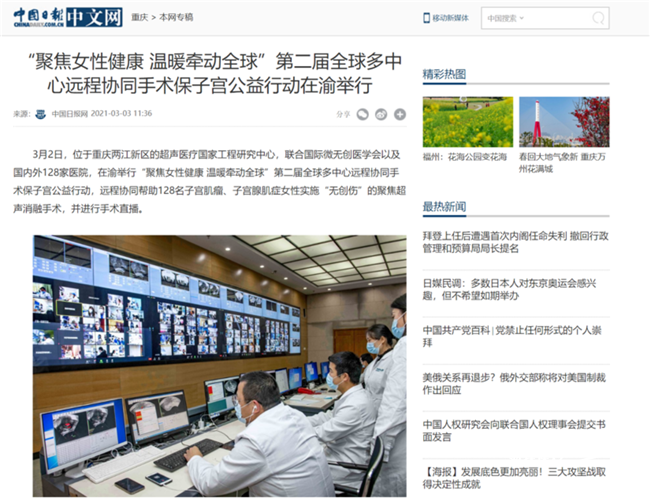Open 日媒民调 Tokyo Olympics news headline
This screenshot has width=650, height=499.
515,289
